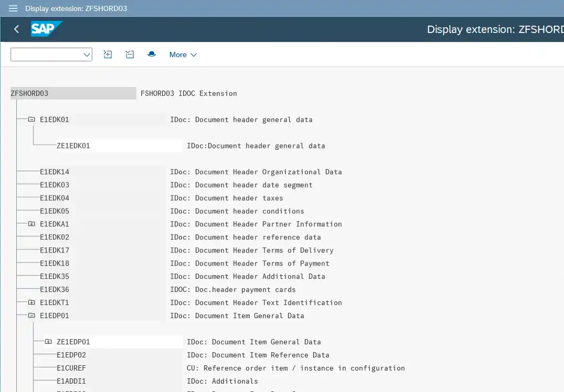The image size is (564, 392).
Task: Open the hamburger menu in title bar
Action: (13, 8)
